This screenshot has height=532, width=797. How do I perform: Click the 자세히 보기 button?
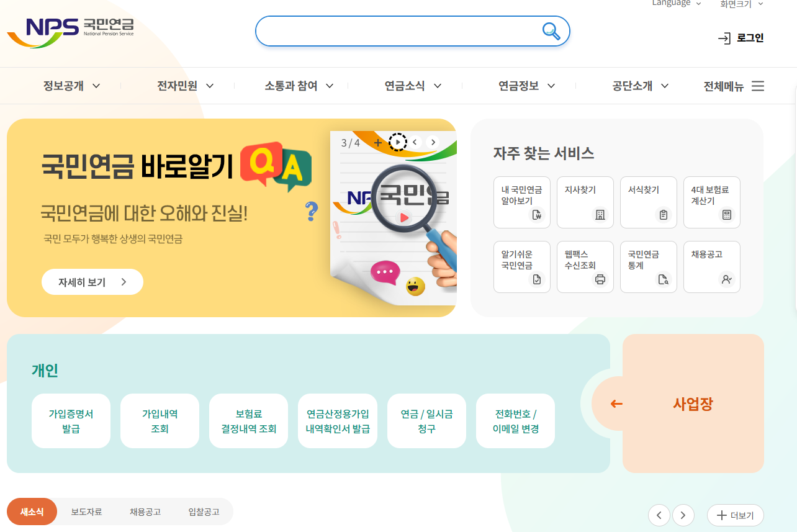(x=92, y=282)
